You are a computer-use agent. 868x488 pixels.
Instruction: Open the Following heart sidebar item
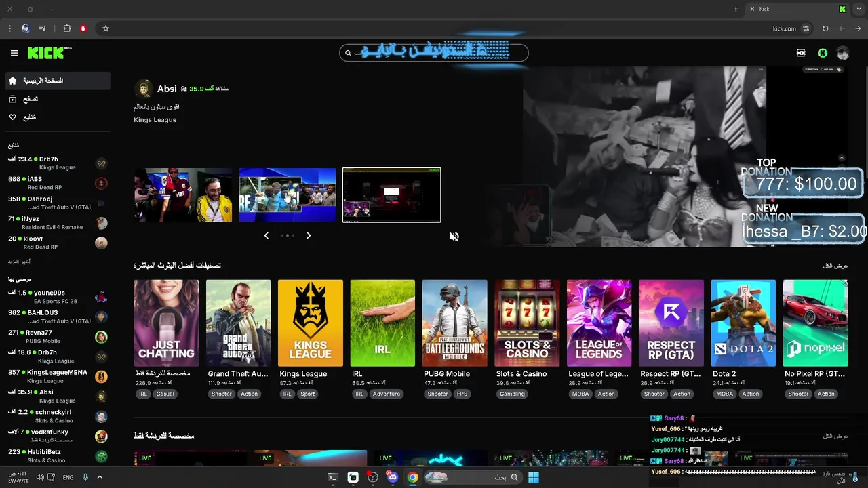[57, 117]
